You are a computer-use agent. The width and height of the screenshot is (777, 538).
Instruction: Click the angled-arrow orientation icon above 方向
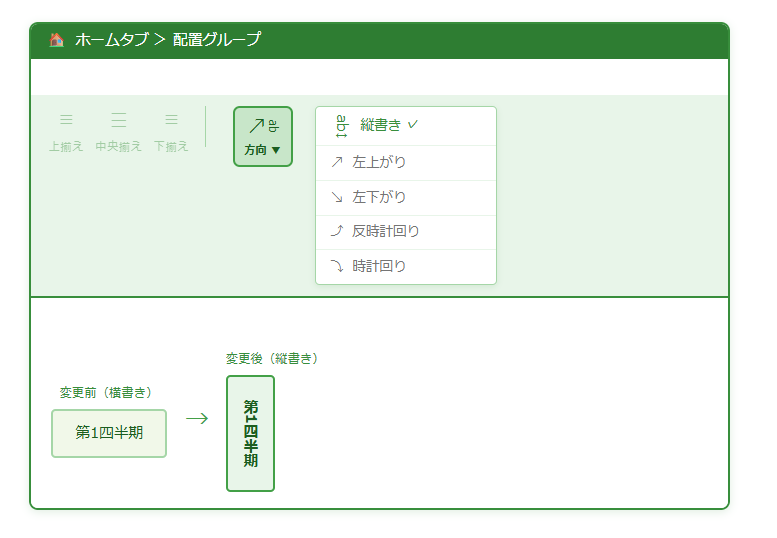tap(263, 125)
